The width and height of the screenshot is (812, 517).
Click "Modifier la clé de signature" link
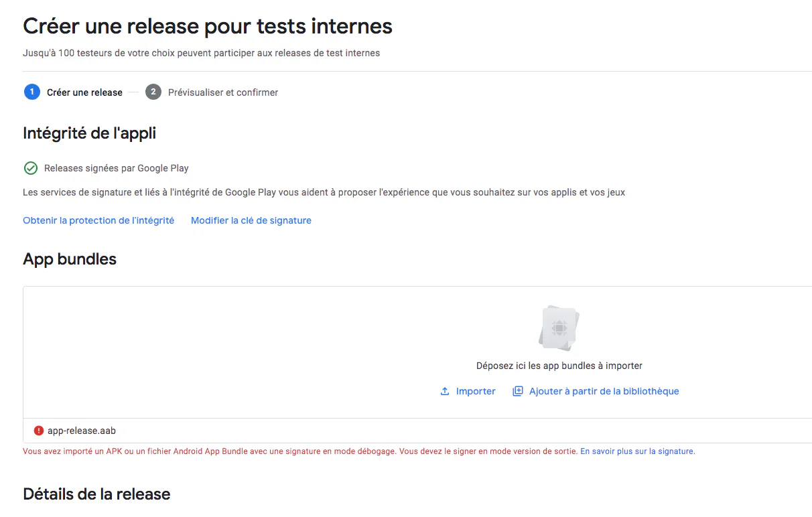(251, 220)
